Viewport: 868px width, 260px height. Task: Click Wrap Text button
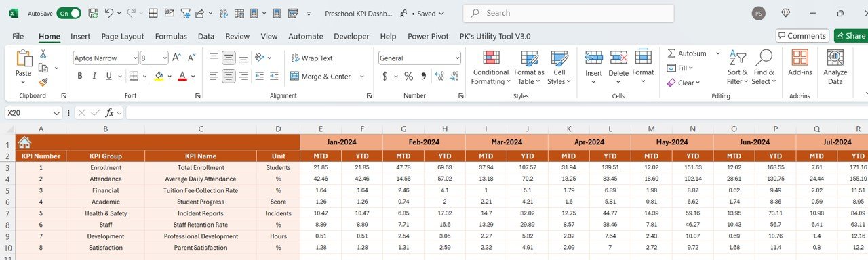[x=311, y=58]
